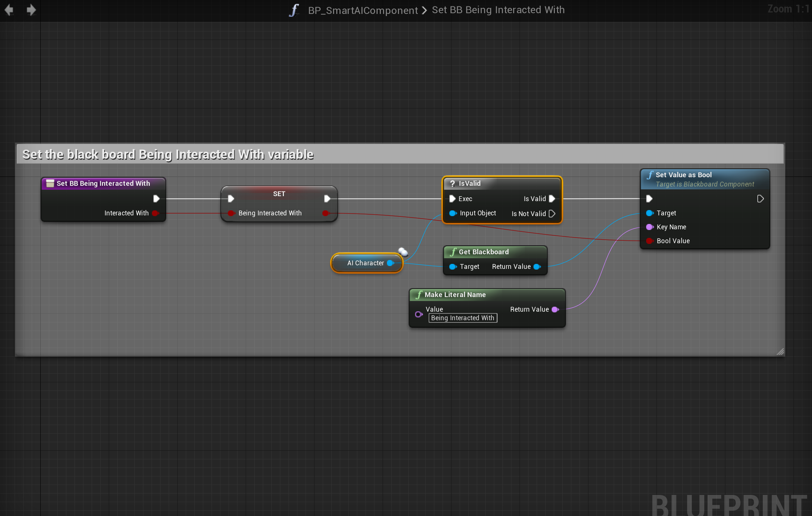Click the Is Not Valid output pin
812x516 pixels.
(552, 214)
